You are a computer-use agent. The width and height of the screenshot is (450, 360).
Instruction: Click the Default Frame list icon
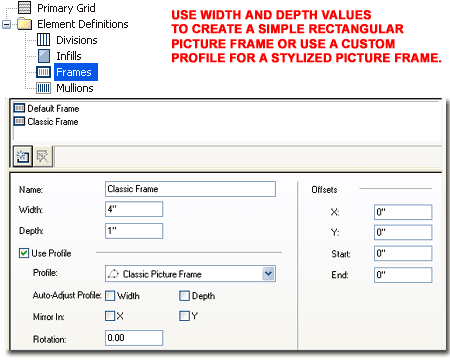point(19,108)
